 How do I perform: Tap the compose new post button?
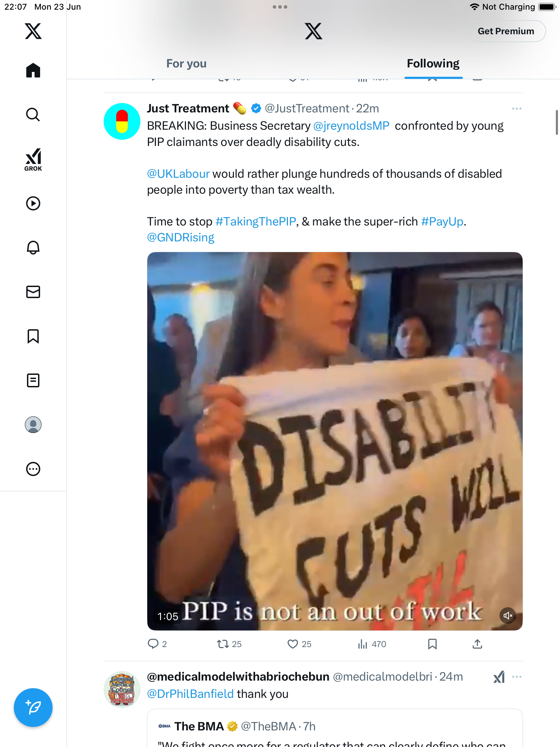(x=33, y=708)
